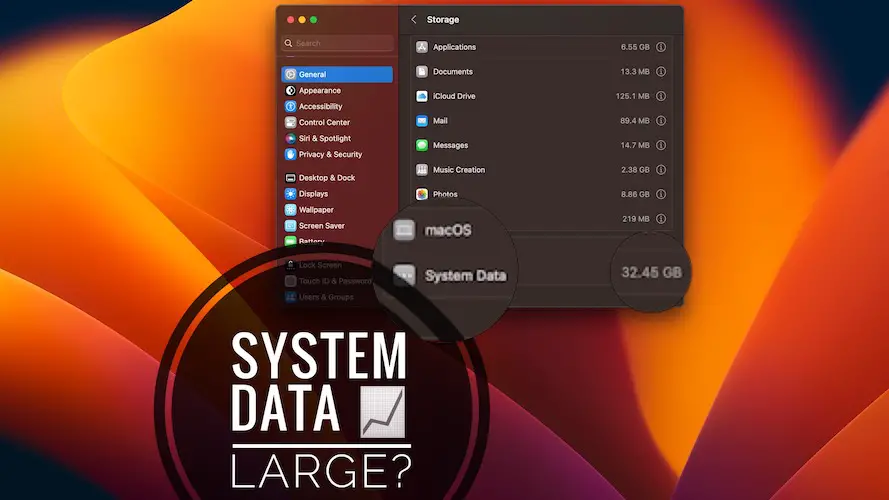The image size is (889, 500).
Task: Click the Messages bubble icon
Action: (x=422, y=145)
